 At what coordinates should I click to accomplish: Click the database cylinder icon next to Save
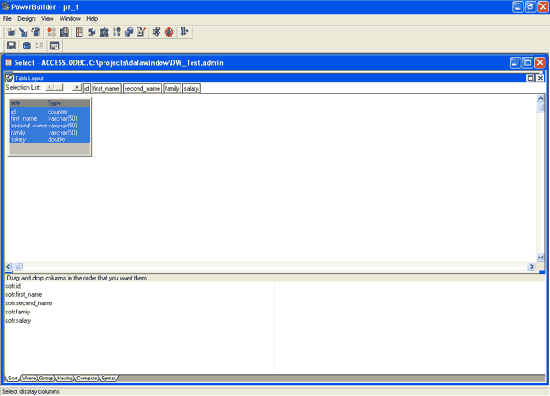click(27, 46)
